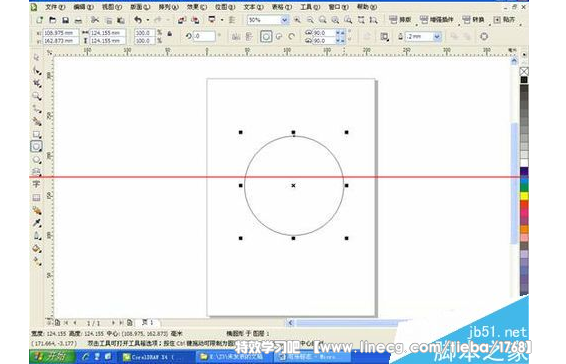Open the outline width .2 mm dropdown

coord(437,36)
